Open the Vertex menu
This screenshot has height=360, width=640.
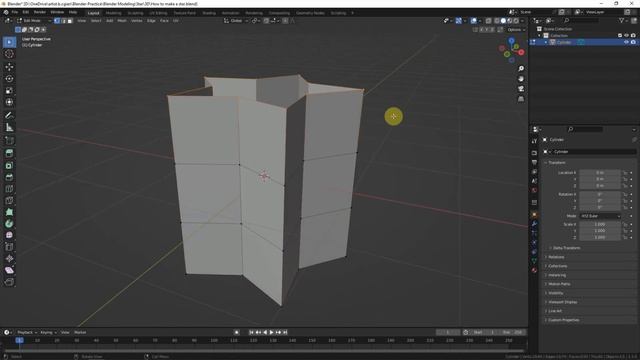click(136, 20)
